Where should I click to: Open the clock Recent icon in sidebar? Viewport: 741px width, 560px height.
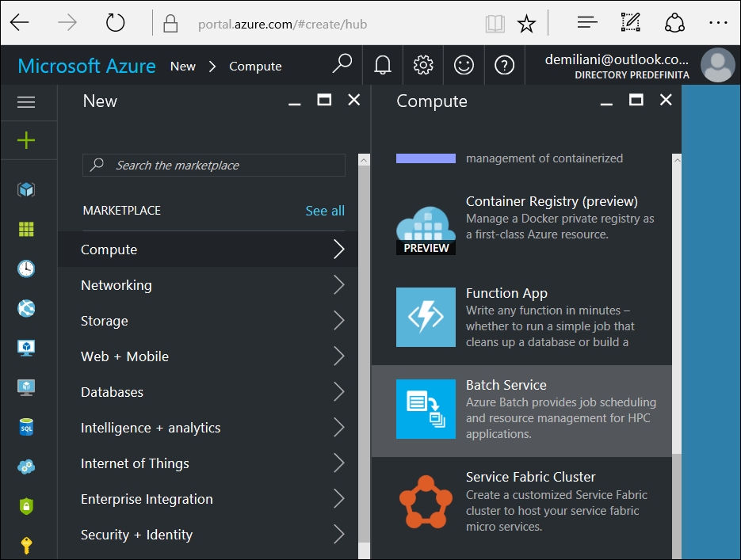coord(26,269)
